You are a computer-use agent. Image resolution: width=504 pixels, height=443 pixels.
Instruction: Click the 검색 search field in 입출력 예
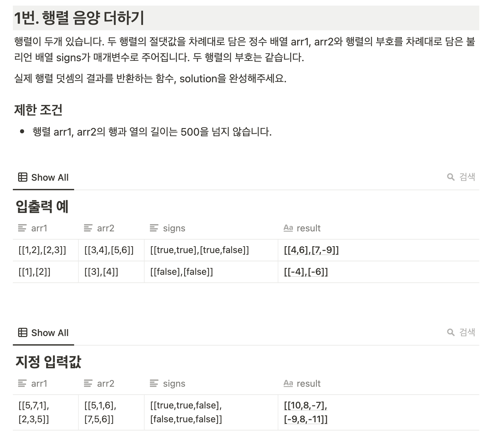(461, 177)
